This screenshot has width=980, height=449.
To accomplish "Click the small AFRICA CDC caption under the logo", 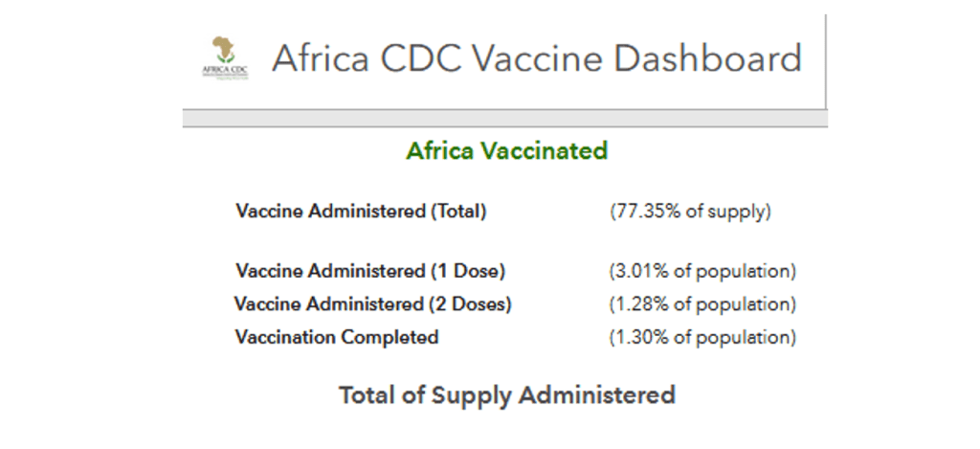I will click(225, 71).
